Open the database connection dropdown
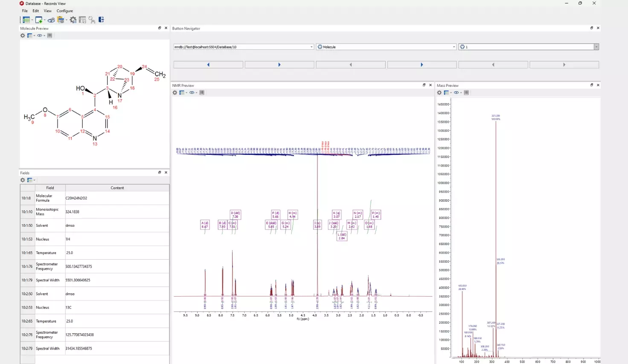 coord(311,47)
